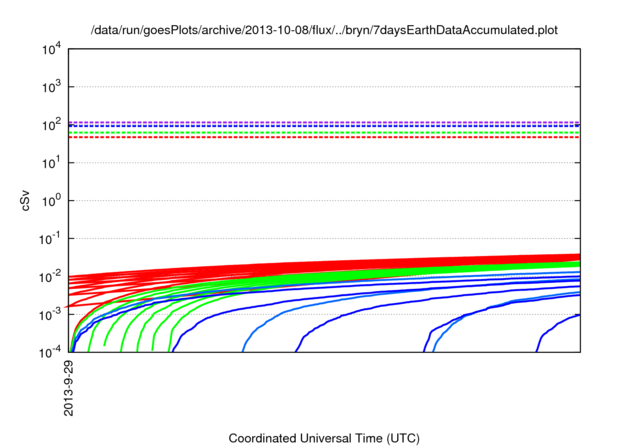The image size is (640, 448).
Task: Click the 10^3 y-axis tick label
Action: 50,86
